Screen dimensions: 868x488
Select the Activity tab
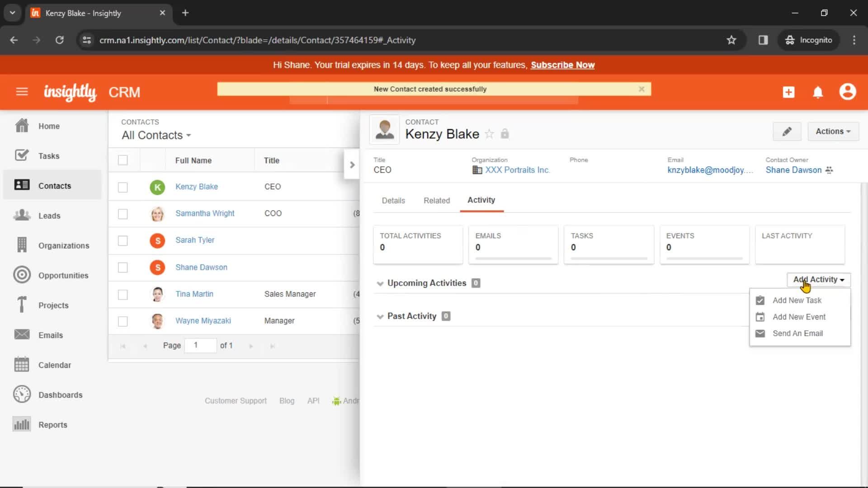[x=481, y=200]
